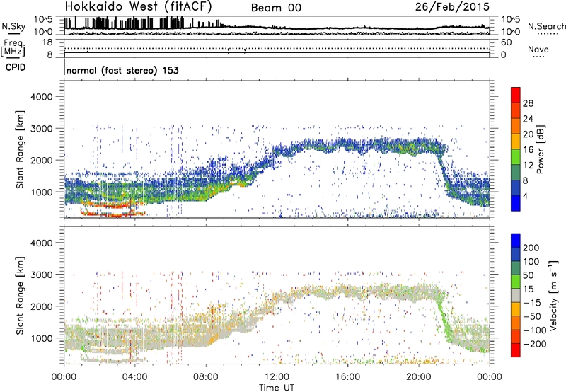Click the right "10^0" noise axis tick
This screenshot has height=392, width=566.
tap(510, 32)
